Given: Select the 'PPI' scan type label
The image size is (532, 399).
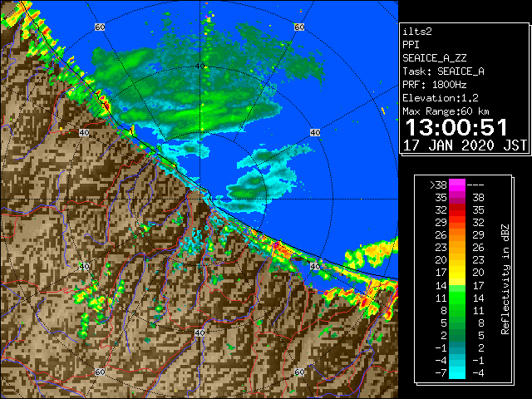Looking at the screenshot, I should (411, 45).
